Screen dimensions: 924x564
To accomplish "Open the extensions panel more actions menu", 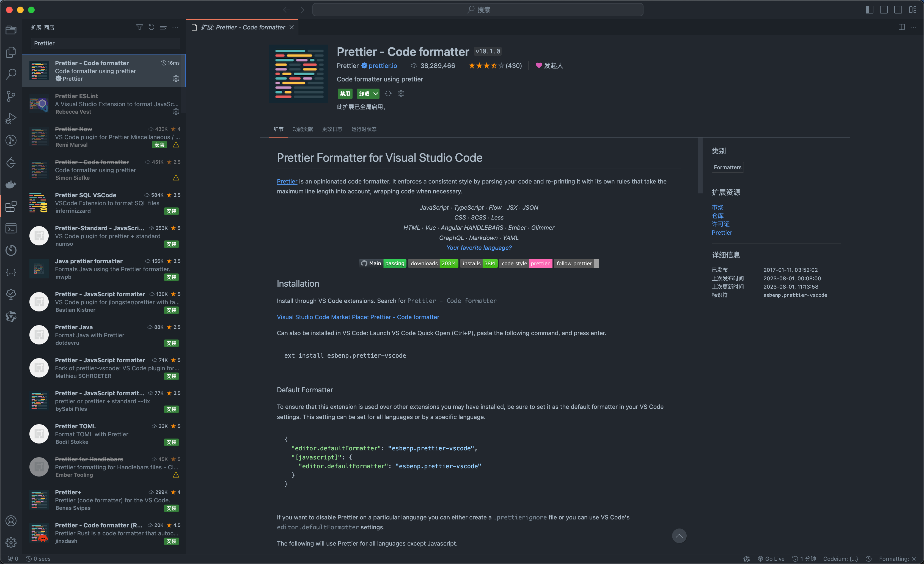I will [x=175, y=27].
